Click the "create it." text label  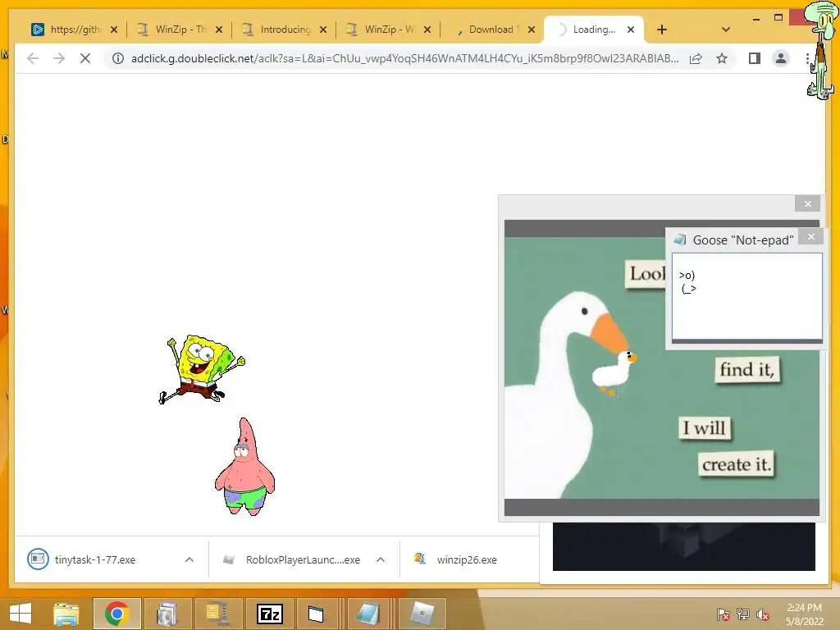737,464
